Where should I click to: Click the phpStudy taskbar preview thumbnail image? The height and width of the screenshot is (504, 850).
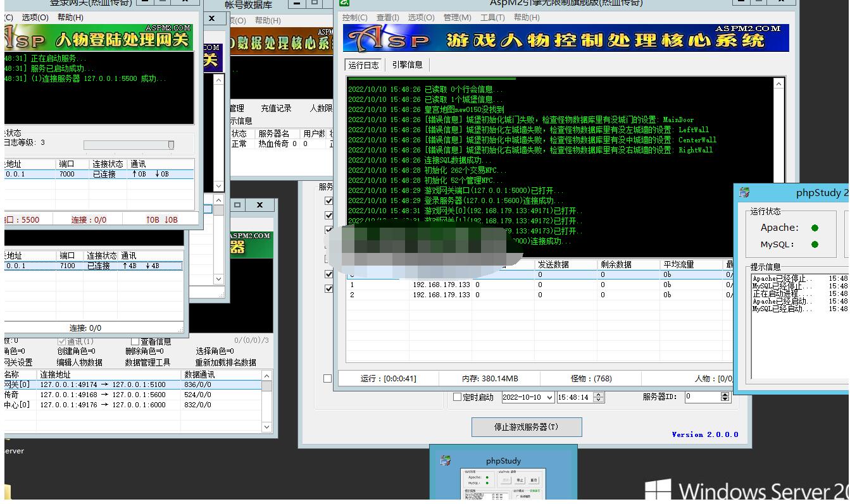click(503, 484)
